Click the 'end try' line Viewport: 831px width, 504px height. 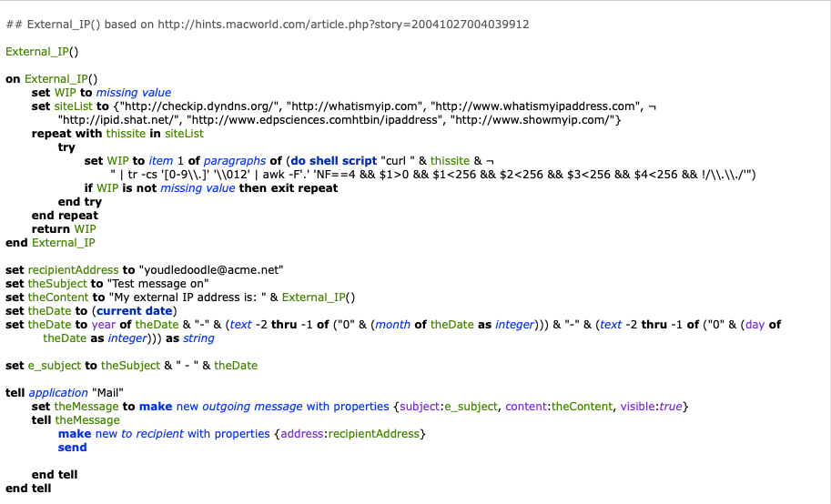click(x=80, y=202)
